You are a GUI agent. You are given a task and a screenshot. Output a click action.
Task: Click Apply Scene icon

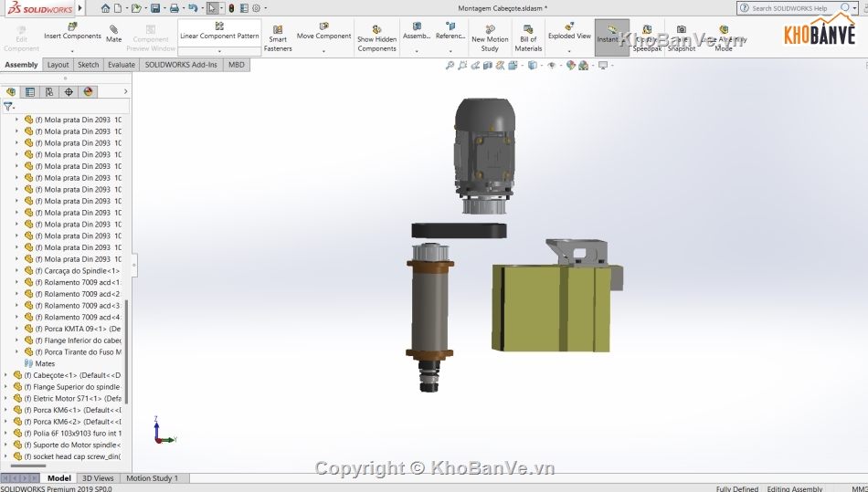coord(584,65)
